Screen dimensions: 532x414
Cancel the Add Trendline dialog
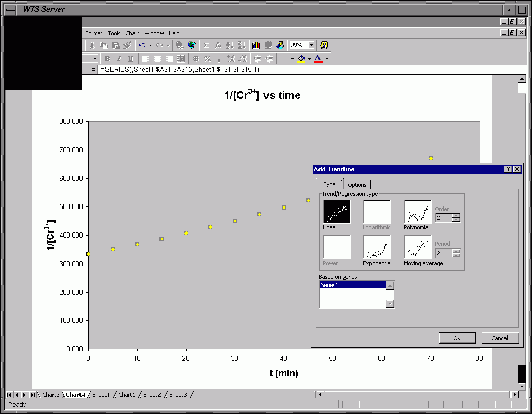pos(499,338)
